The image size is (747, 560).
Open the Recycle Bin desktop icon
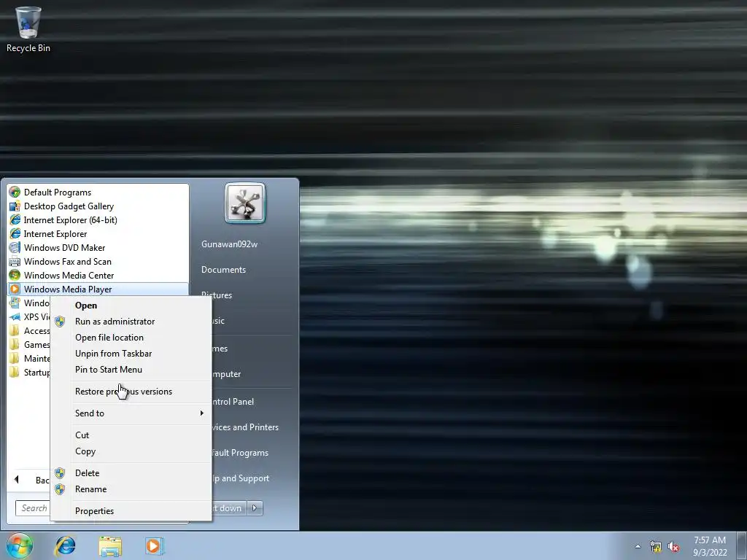(x=28, y=29)
